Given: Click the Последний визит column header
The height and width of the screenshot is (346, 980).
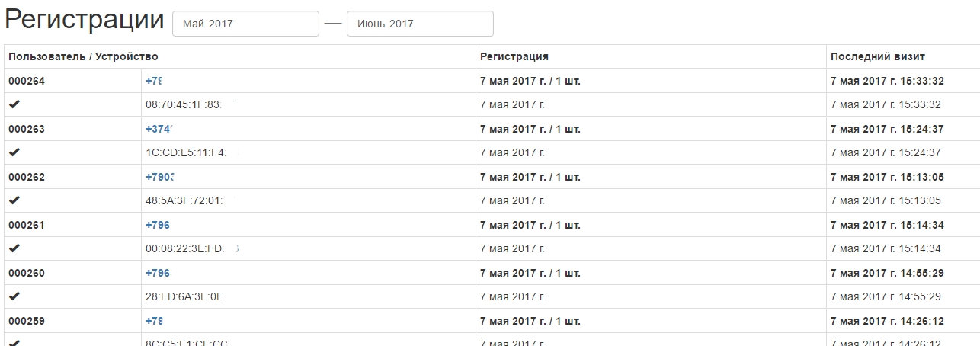Looking at the screenshot, I should pyautogui.click(x=878, y=56).
